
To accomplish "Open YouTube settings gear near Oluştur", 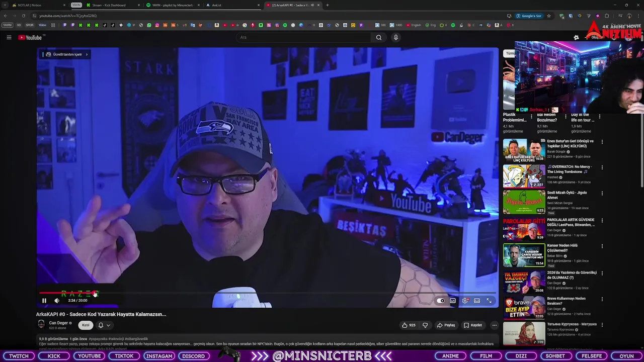I will (x=576, y=37).
